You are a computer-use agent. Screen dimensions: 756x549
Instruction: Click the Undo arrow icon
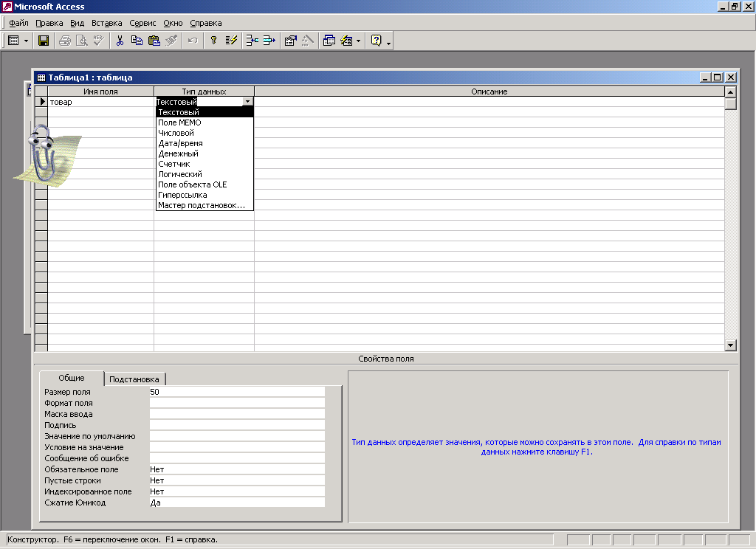pos(193,41)
